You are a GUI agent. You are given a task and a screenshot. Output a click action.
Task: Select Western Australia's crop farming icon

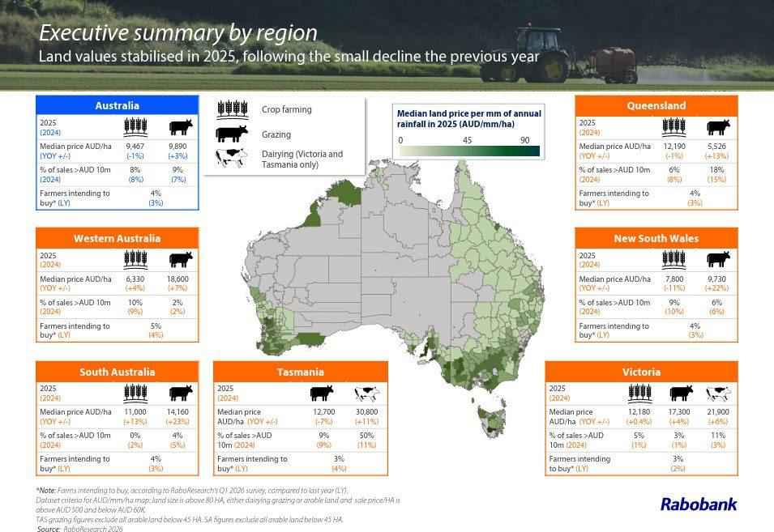(135, 259)
